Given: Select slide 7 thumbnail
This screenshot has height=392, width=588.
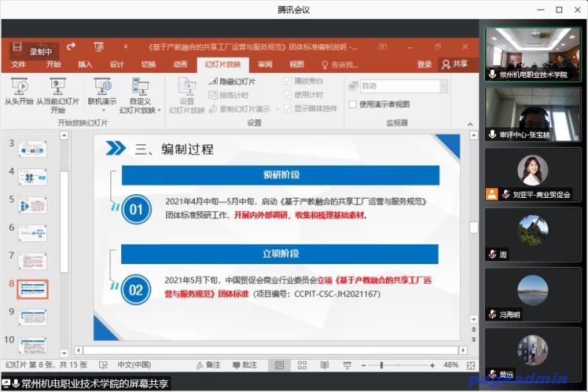Looking at the screenshot, I should 32,261.
